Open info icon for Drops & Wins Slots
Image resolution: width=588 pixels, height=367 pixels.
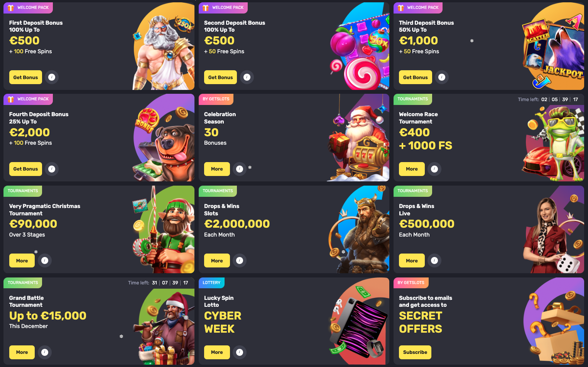coord(240,260)
